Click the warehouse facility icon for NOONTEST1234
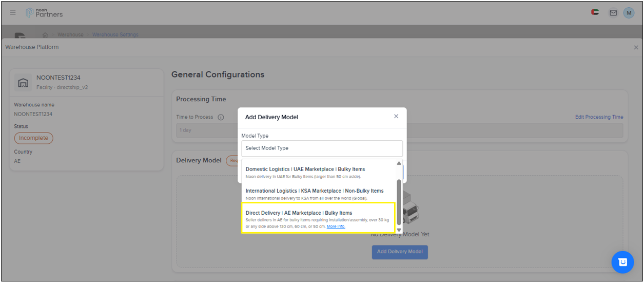The width and height of the screenshot is (644, 283). click(x=23, y=83)
